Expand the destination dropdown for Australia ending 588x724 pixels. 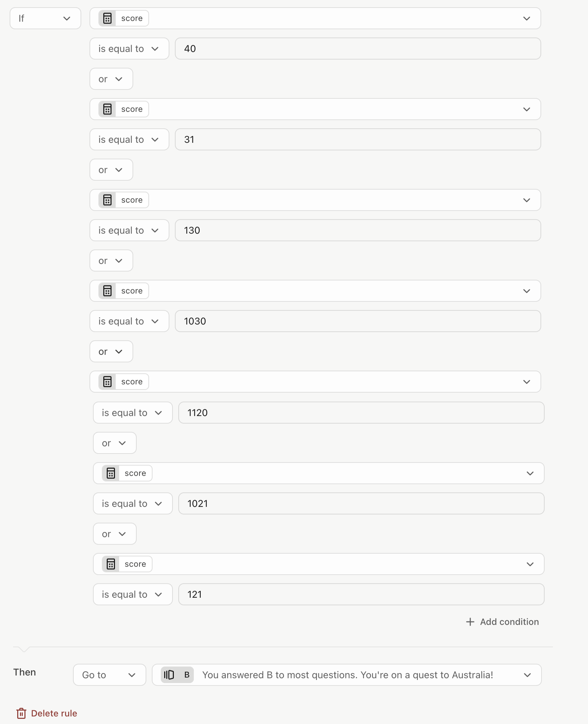[347, 675]
